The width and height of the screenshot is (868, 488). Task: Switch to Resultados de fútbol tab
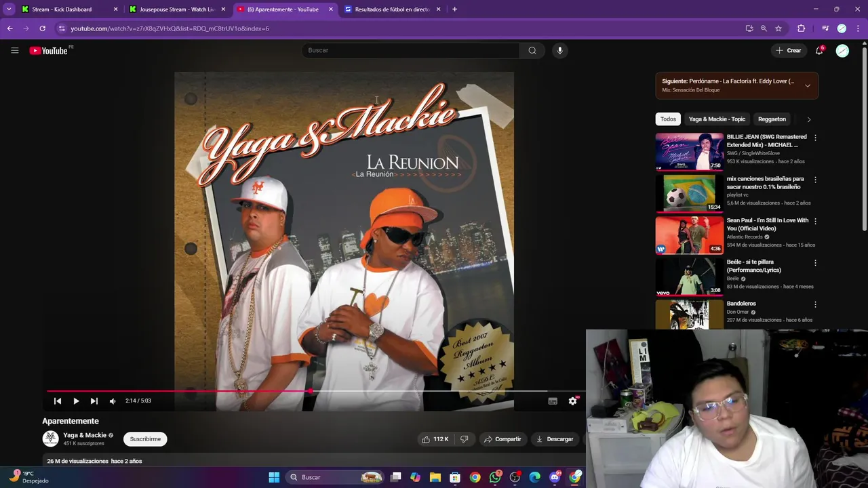click(x=392, y=9)
